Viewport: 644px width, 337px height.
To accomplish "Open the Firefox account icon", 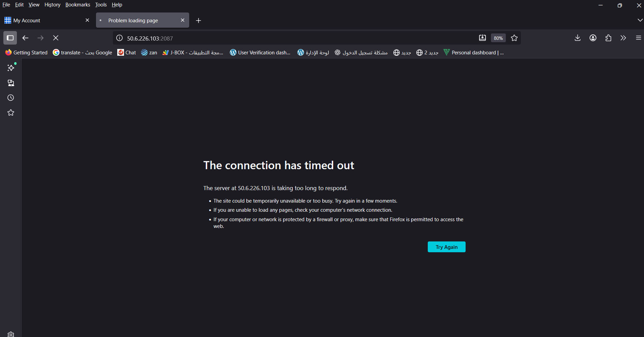I will coord(593,38).
